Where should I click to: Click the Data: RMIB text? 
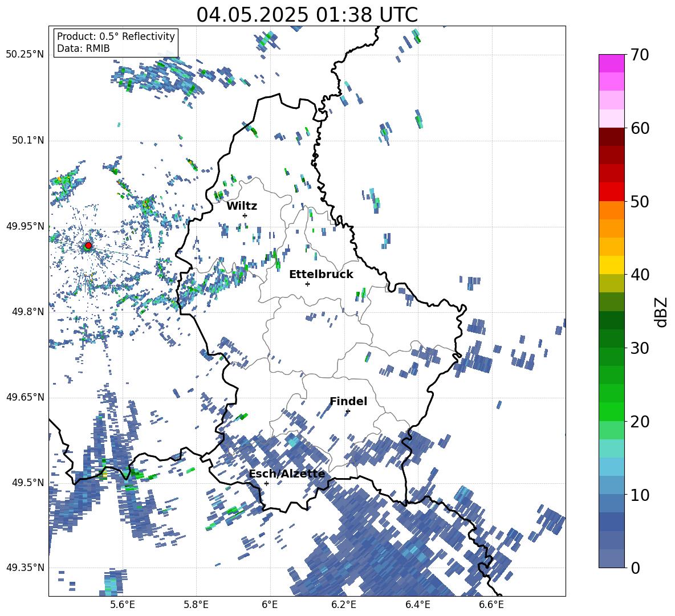click(x=83, y=48)
